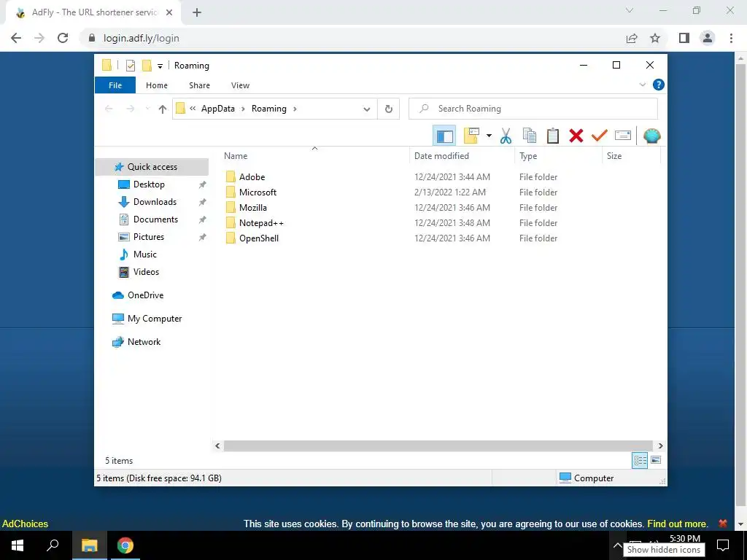This screenshot has width=747, height=560.
Task: Select the Notepad++ folder
Action: pos(261,223)
